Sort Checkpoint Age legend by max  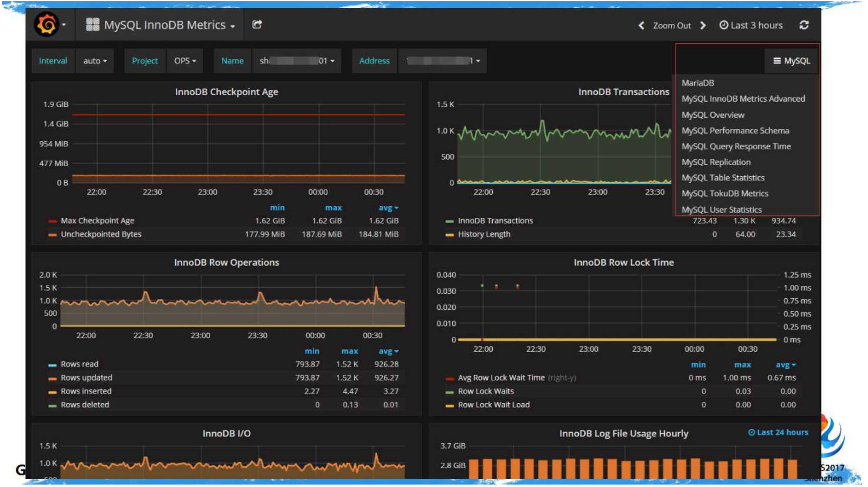(333, 208)
